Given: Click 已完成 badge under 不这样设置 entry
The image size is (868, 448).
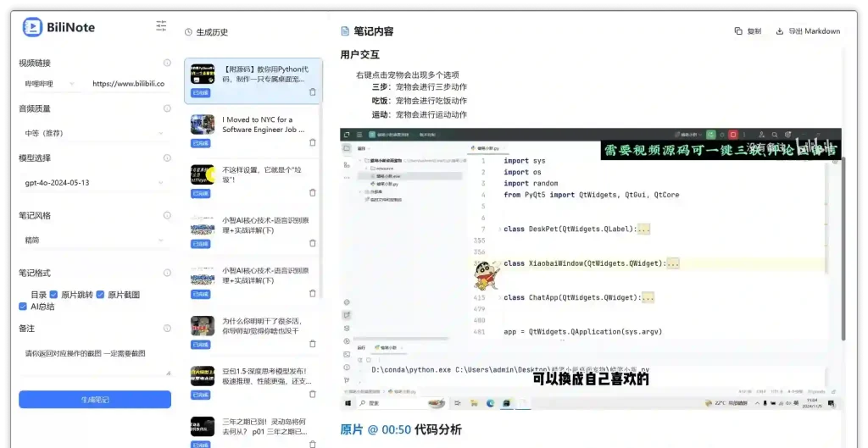Looking at the screenshot, I should 200,194.
